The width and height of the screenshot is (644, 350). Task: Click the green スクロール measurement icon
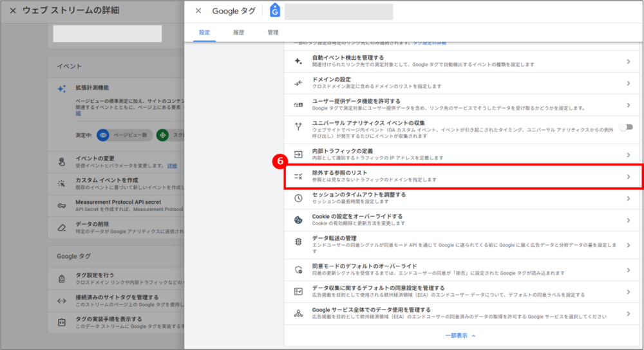(163, 135)
